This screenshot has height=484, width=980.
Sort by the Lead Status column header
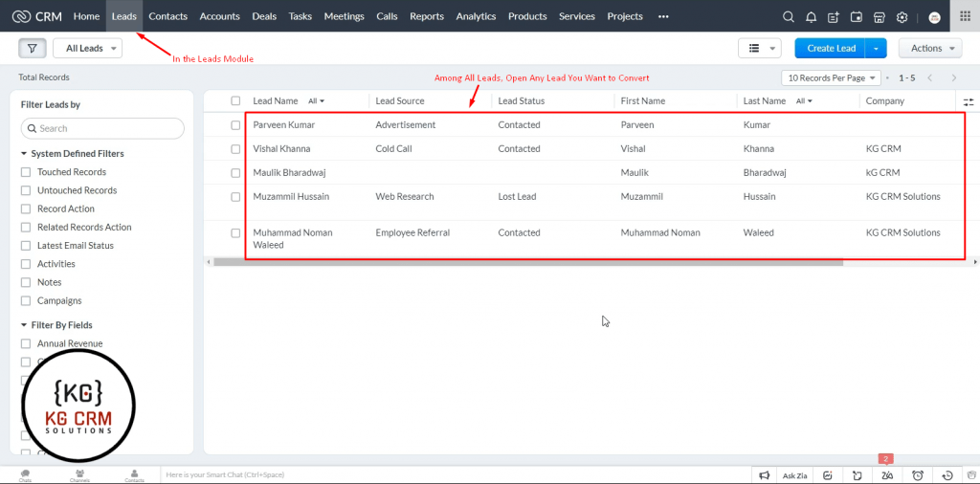522,100
